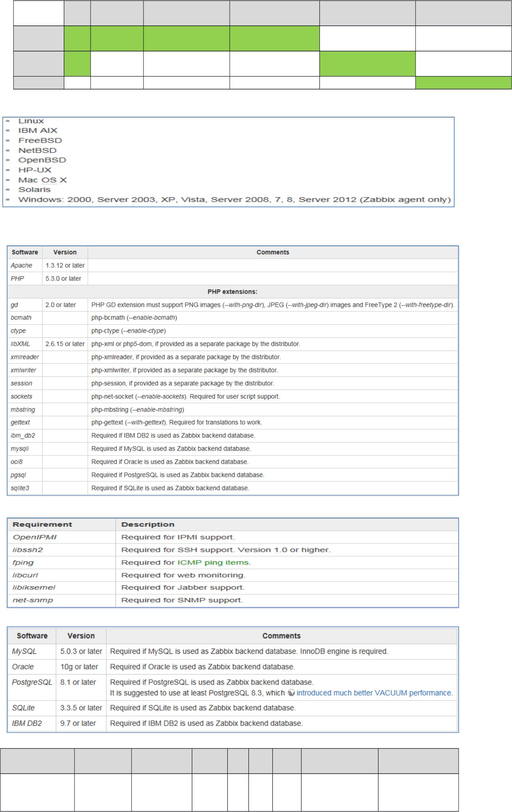Viewport: 512px width, 812px height.
Task: Click the "libssh2" requirement cell
Action: (61, 550)
